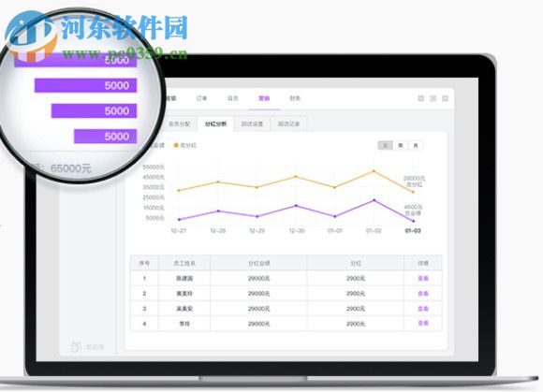Click the purple line point at 12-30
543x392 pixels.
point(296,206)
